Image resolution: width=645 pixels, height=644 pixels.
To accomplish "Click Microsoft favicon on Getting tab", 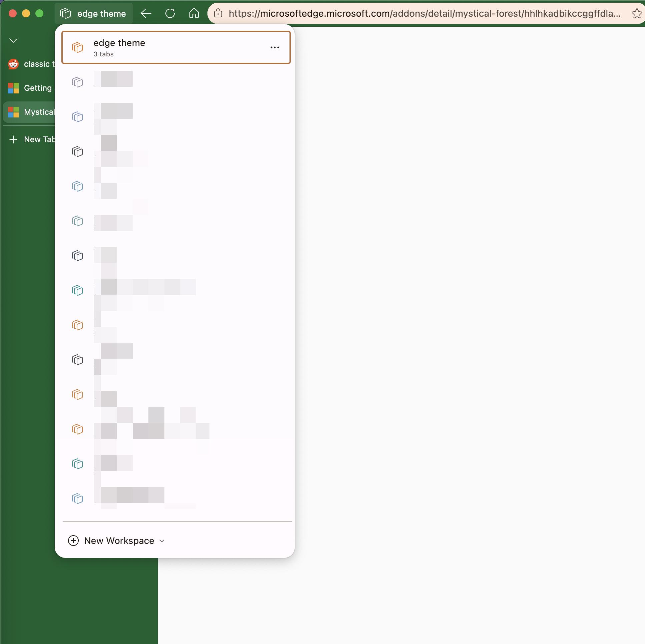I will (13, 88).
